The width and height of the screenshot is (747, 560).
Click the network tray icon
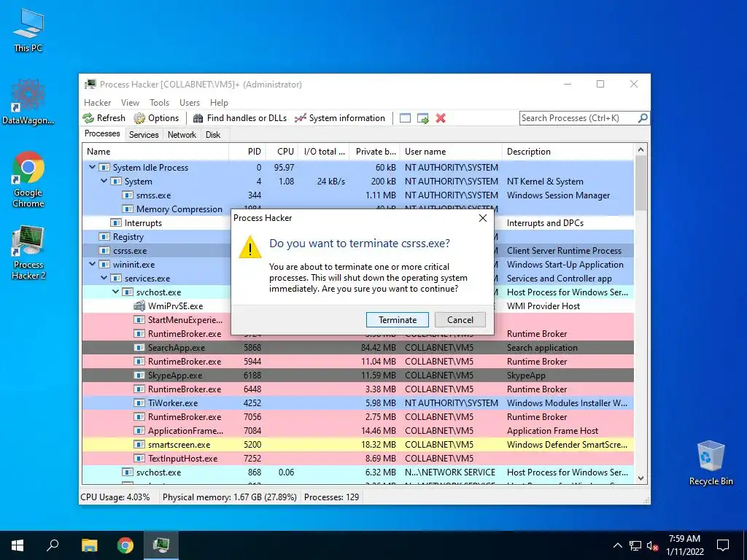coord(635,545)
